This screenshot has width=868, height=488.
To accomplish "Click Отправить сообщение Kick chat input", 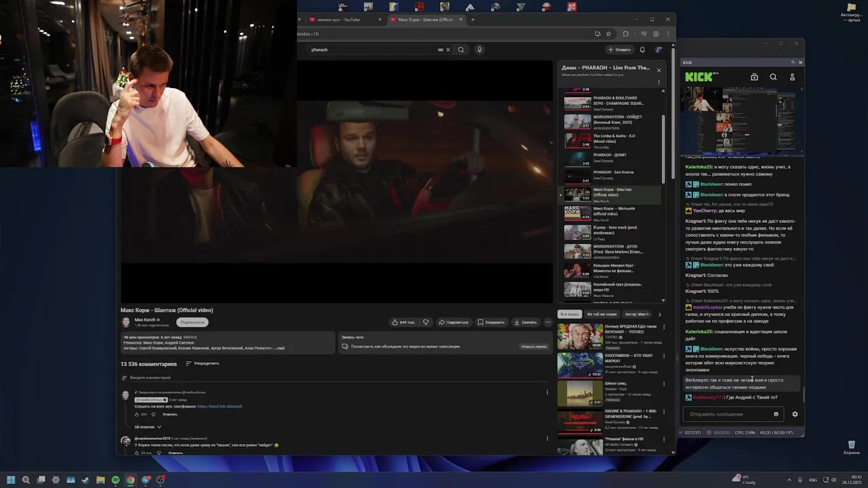I will pos(733,414).
